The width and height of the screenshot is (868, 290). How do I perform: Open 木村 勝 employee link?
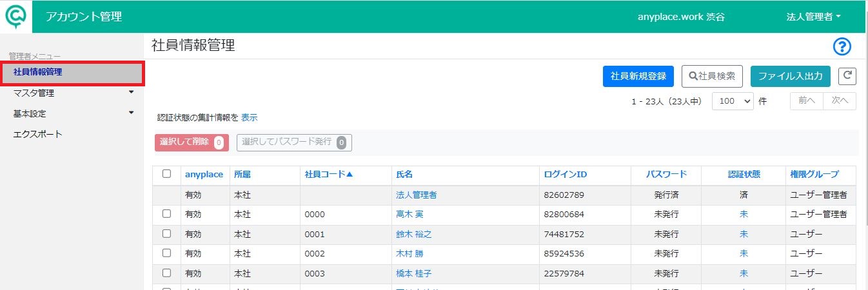click(409, 254)
